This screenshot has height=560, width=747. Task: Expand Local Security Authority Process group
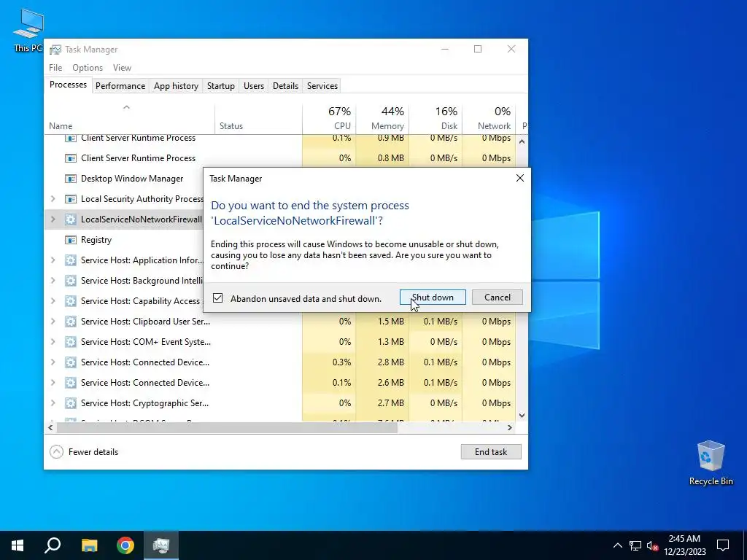(53, 199)
